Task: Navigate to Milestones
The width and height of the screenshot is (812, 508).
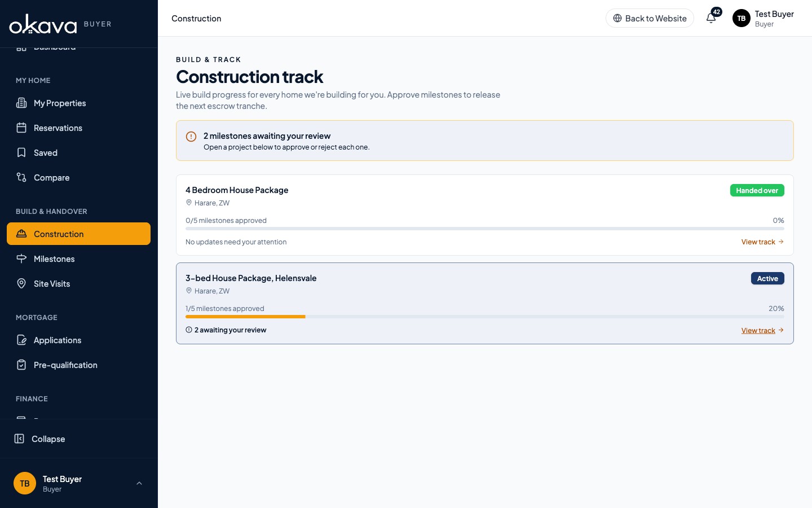Action: (78, 259)
